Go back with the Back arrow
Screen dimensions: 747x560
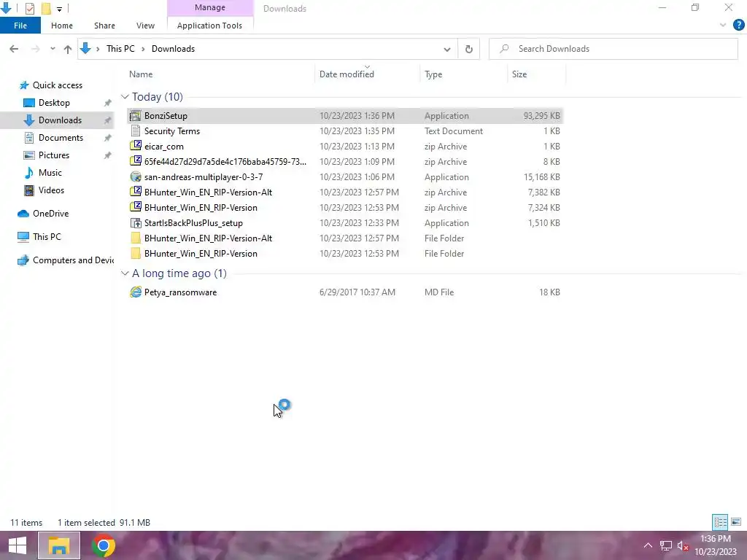pyautogui.click(x=14, y=49)
